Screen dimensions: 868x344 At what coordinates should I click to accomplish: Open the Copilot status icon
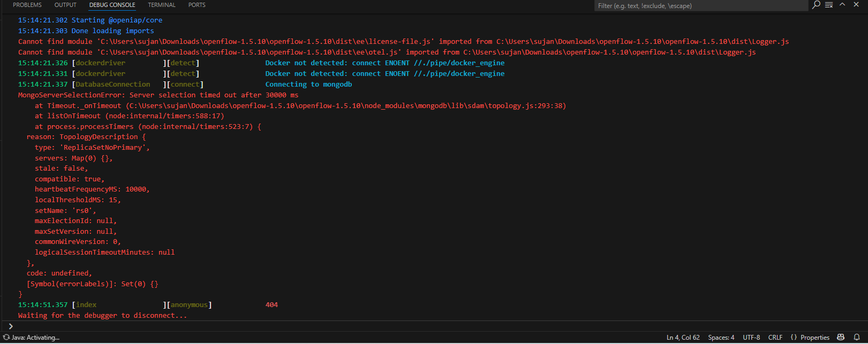click(841, 337)
